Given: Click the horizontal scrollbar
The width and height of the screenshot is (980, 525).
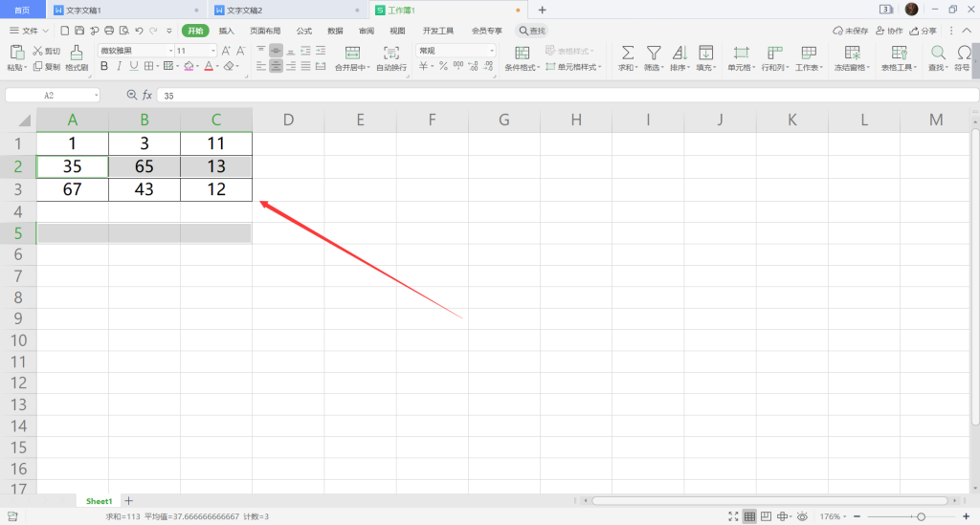Looking at the screenshot, I should (770, 501).
